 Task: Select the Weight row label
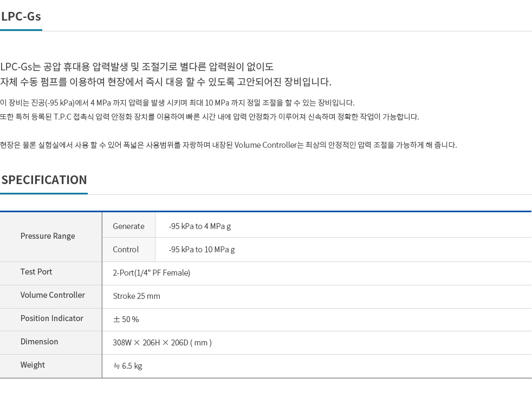33,365
